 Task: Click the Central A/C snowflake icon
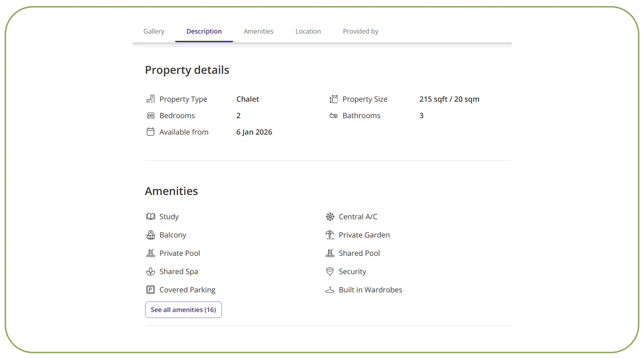330,216
